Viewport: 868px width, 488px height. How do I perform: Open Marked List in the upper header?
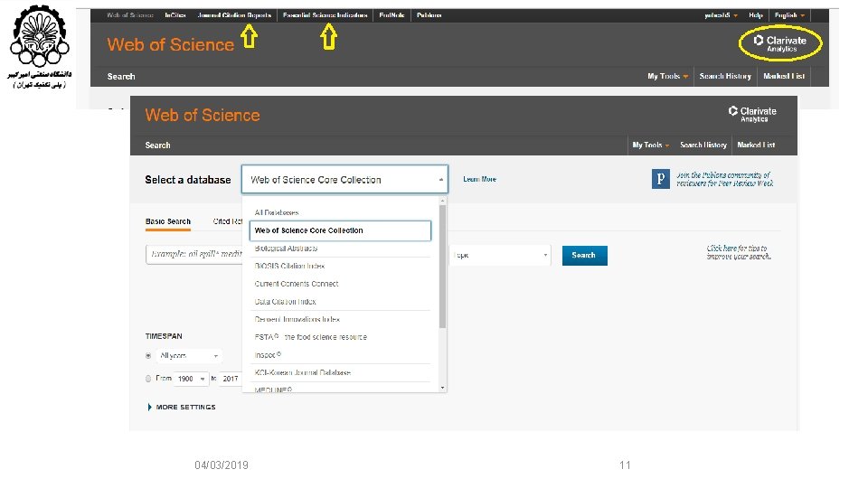[x=784, y=76]
